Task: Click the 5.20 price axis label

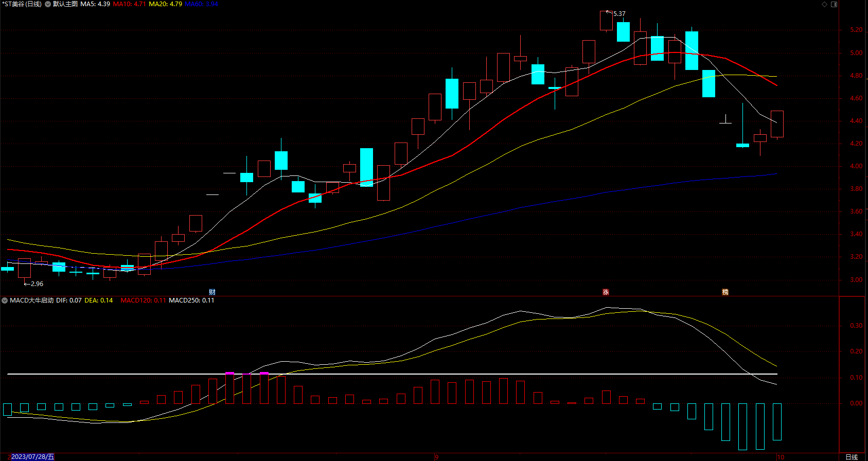Action: click(x=856, y=30)
